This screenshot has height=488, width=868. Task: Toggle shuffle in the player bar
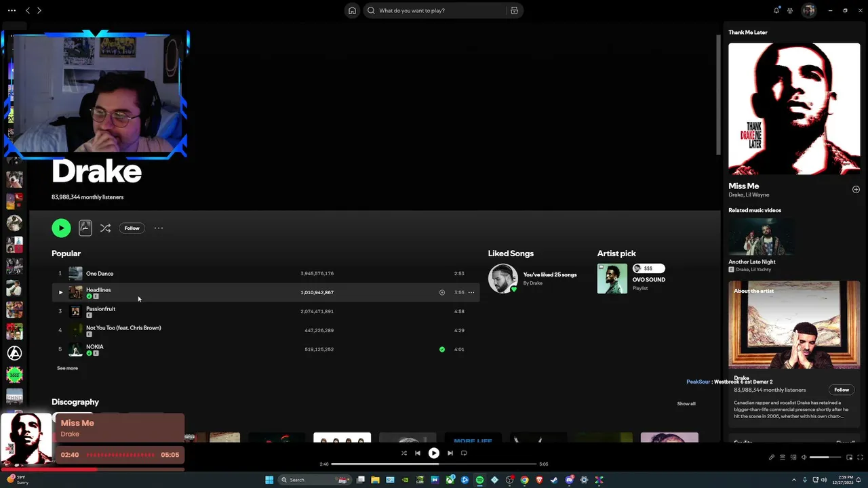coord(404,453)
